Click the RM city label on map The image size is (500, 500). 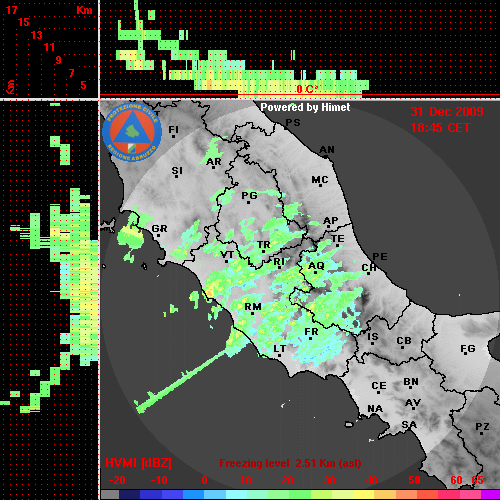click(253, 307)
